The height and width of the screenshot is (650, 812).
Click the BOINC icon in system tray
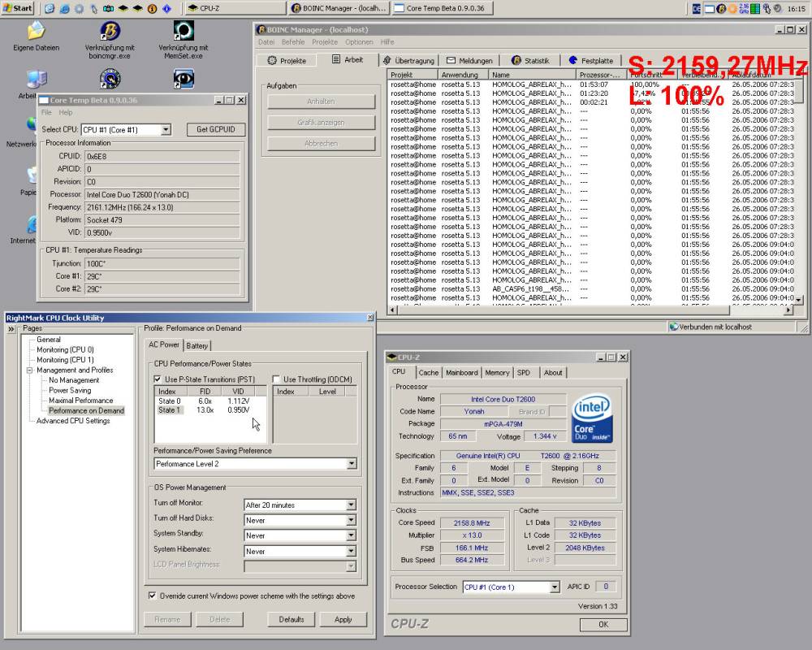point(721,8)
